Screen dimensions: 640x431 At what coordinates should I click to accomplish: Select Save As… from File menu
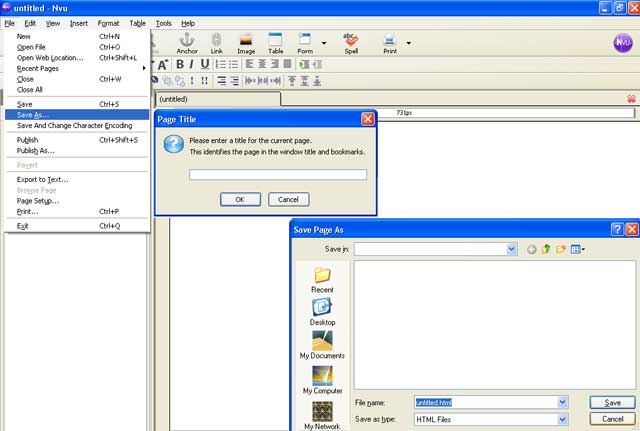pos(77,115)
